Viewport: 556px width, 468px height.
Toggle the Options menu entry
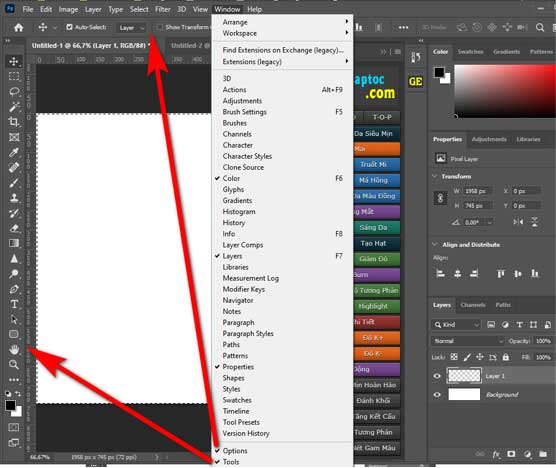pos(282,451)
